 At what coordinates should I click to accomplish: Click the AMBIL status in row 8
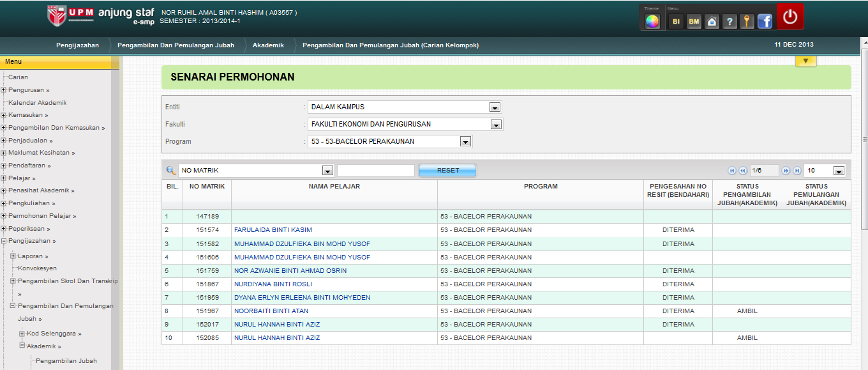pos(747,311)
